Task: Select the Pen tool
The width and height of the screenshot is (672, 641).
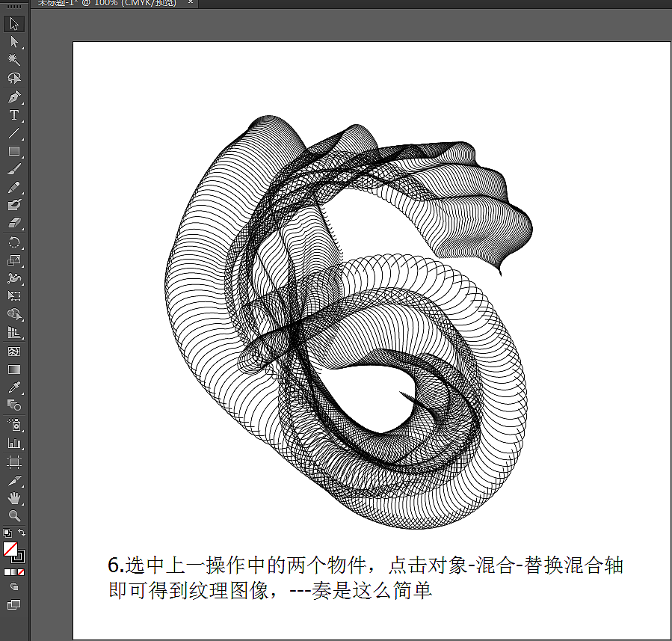Action: click(13, 97)
